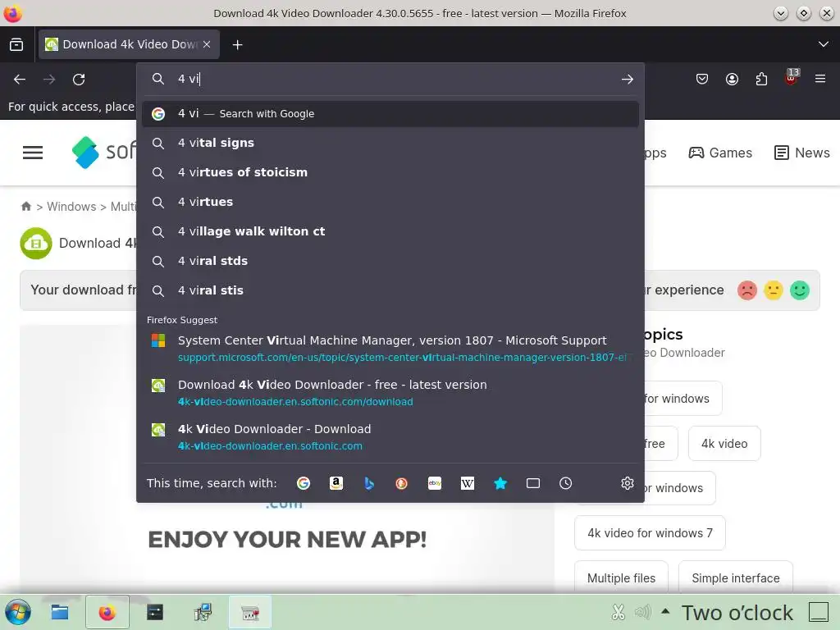Open the Firefox View tab list icon

16,44
